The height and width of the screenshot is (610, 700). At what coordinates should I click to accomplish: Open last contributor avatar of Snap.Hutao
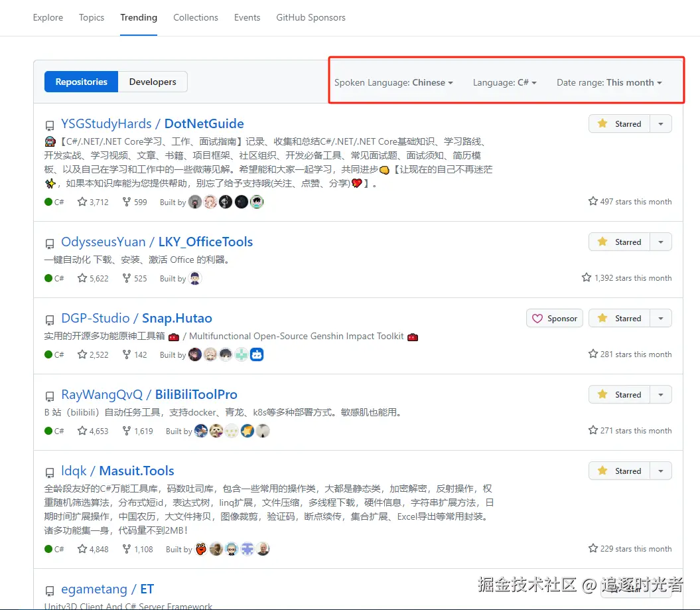tap(257, 354)
